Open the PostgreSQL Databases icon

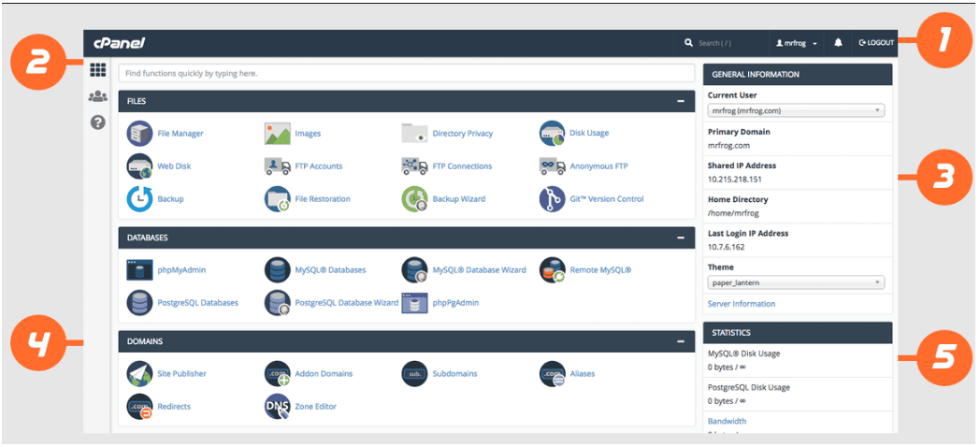click(x=139, y=303)
